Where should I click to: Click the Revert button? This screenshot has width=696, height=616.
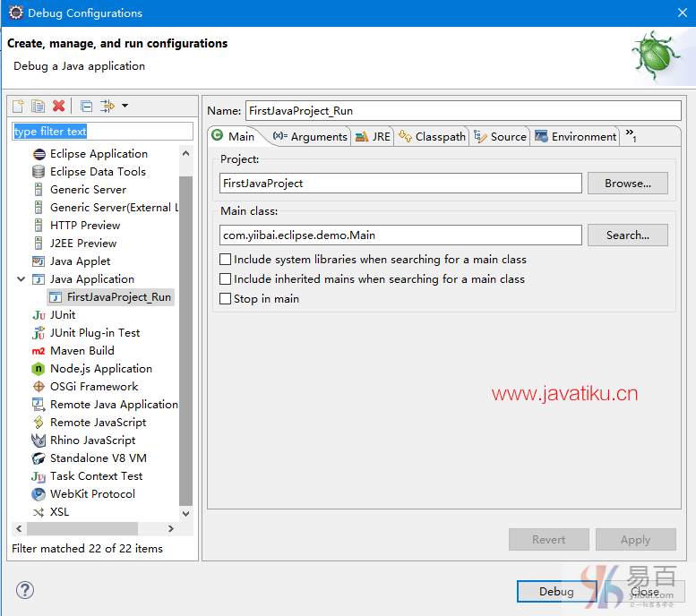pos(548,540)
